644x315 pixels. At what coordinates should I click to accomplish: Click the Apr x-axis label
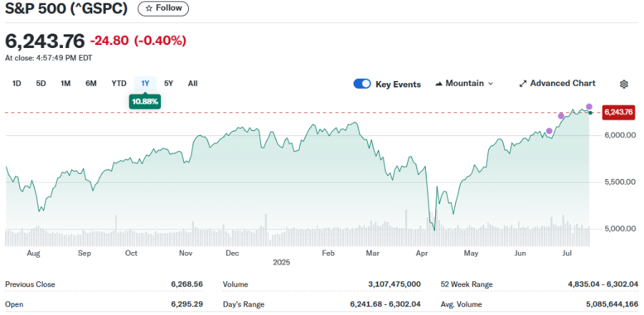click(422, 253)
